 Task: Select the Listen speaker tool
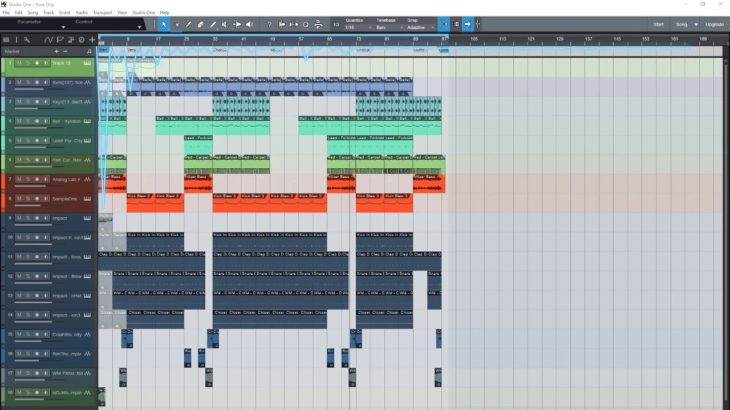click(249, 24)
